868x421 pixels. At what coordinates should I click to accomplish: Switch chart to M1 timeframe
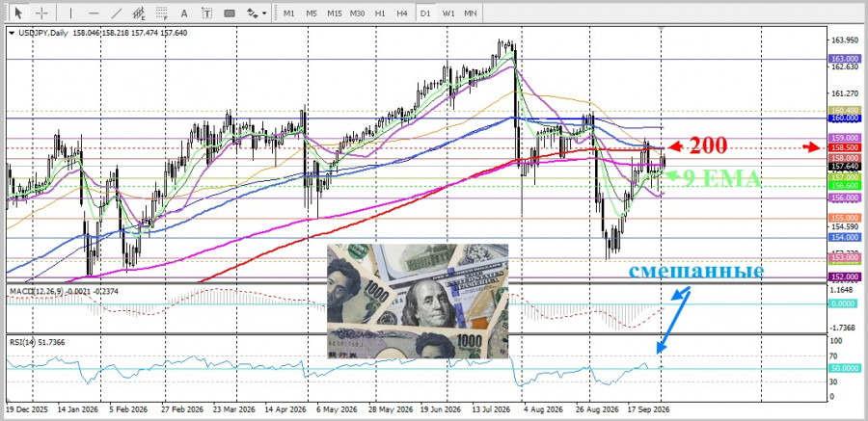click(289, 13)
